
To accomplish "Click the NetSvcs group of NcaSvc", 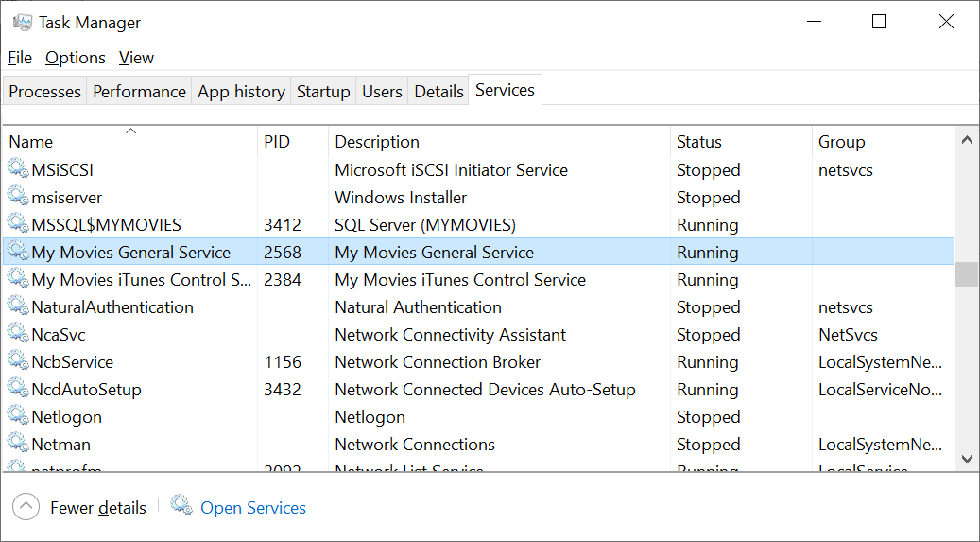I will (x=848, y=335).
